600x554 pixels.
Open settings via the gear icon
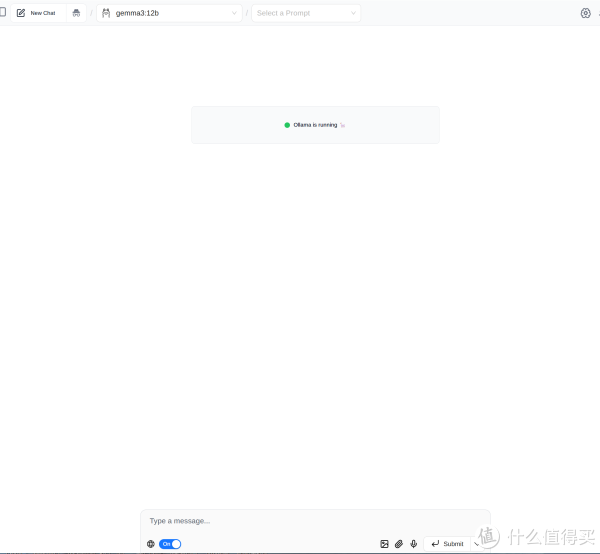pyautogui.click(x=586, y=13)
